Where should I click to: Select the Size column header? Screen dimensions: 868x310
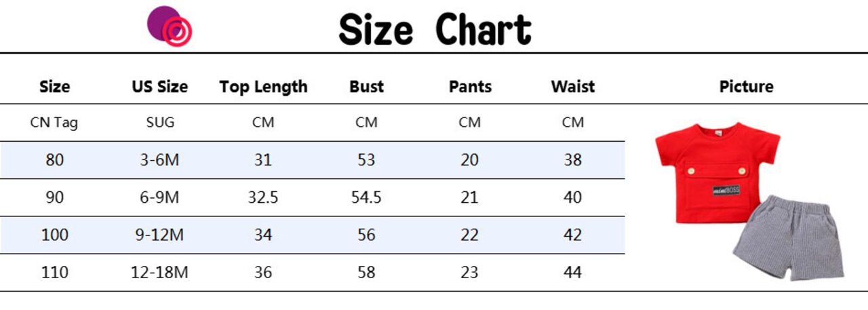54,87
